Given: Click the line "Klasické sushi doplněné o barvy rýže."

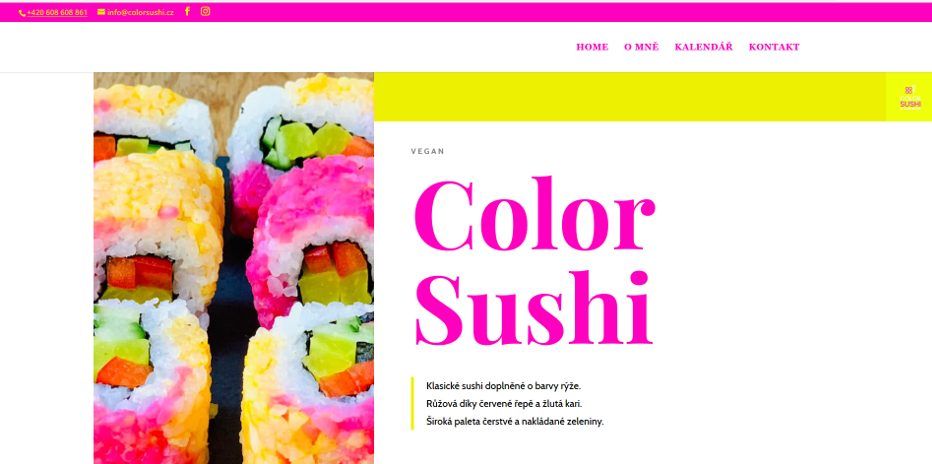Looking at the screenshot, I should 503,386.
